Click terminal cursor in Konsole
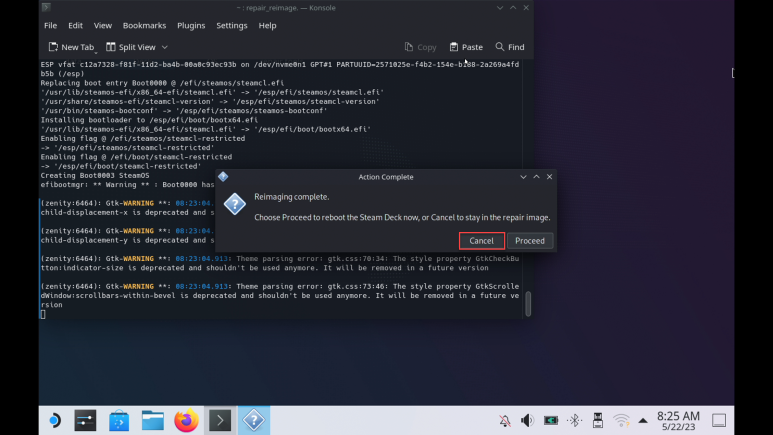Viewport: 773px width, 435px height. pyautogui.click(x=43, y=314)
